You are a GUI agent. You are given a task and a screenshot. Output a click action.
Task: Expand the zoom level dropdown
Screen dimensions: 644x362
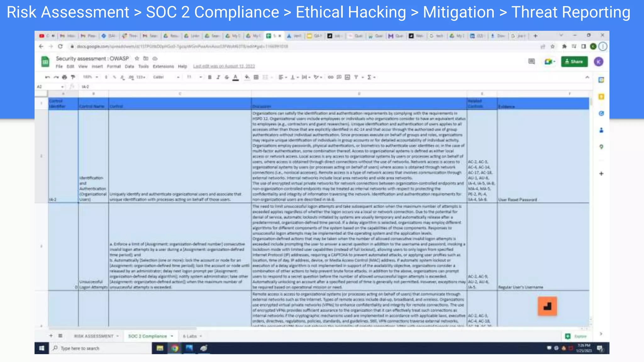pos(91,77)
